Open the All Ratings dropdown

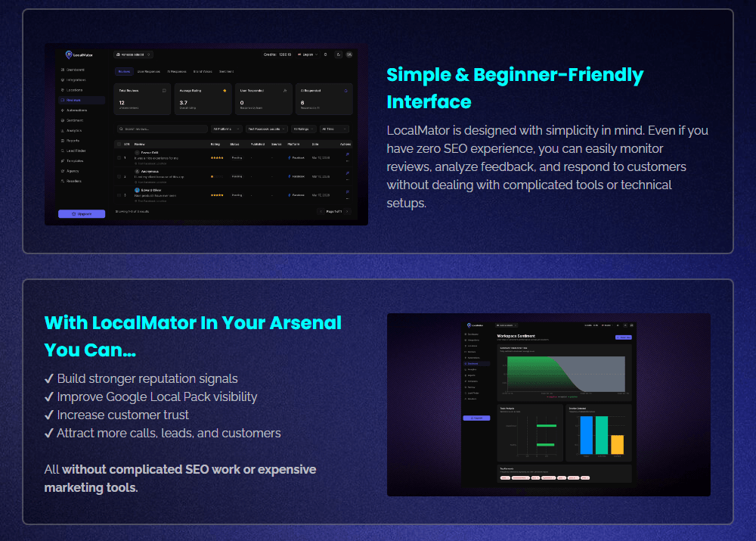304,129
